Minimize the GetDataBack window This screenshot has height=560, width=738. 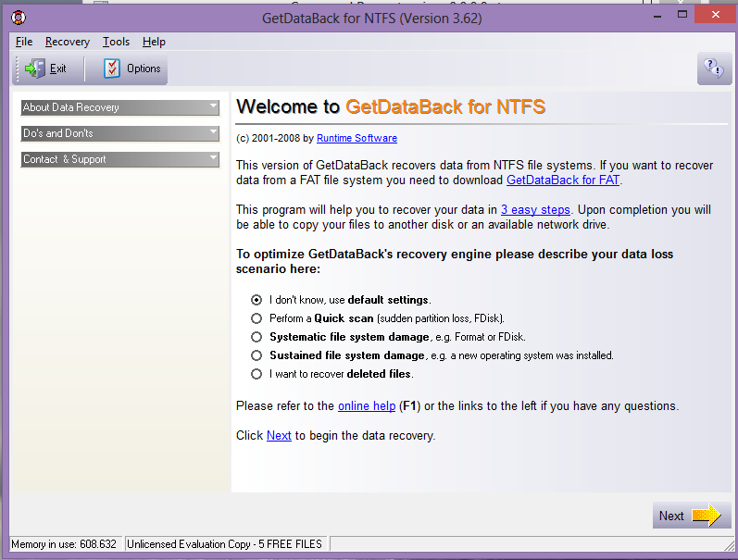(658, 15)
